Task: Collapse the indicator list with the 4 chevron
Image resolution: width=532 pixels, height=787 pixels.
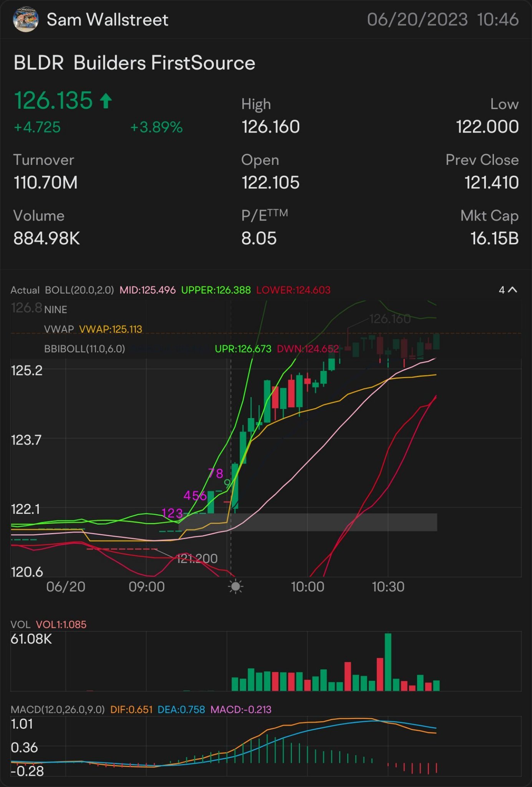Action: (x=508, y=290)
